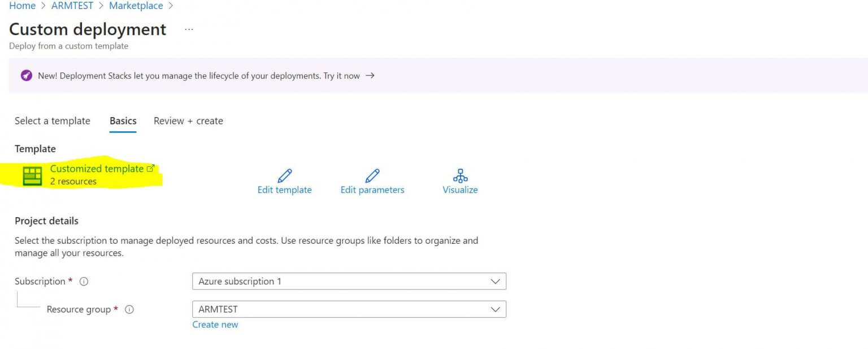Open the Customized template link
The width and height of the screenshot is (868, 349).
coord(97,169)
